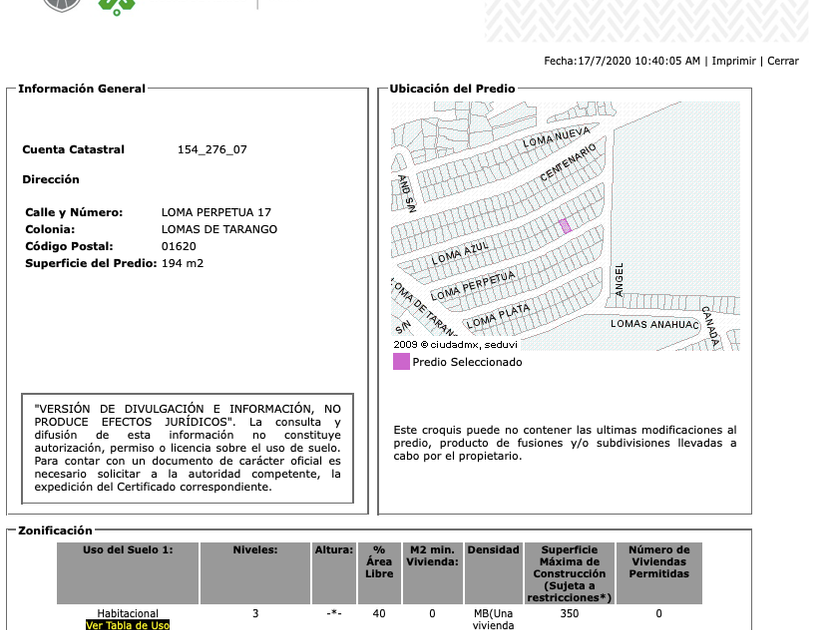
Task: Click the Altura value '-*-'
Action: [x=334, y=613]
